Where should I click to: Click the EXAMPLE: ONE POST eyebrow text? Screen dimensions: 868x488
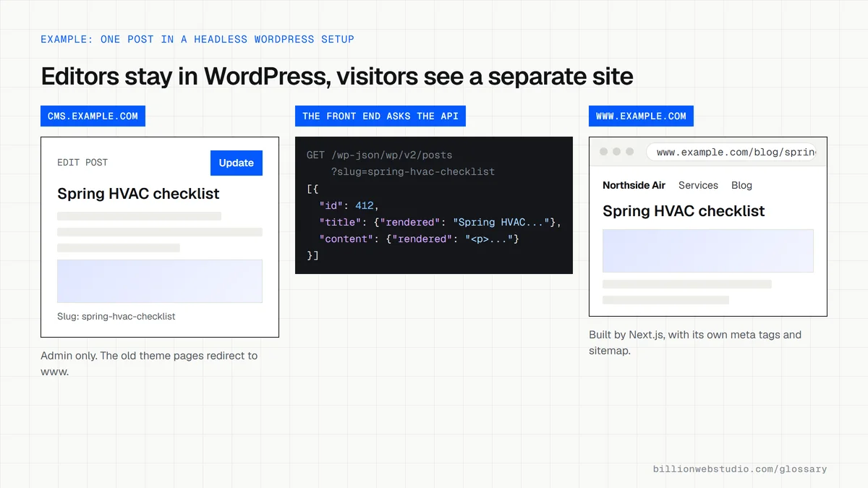[197, 39]
